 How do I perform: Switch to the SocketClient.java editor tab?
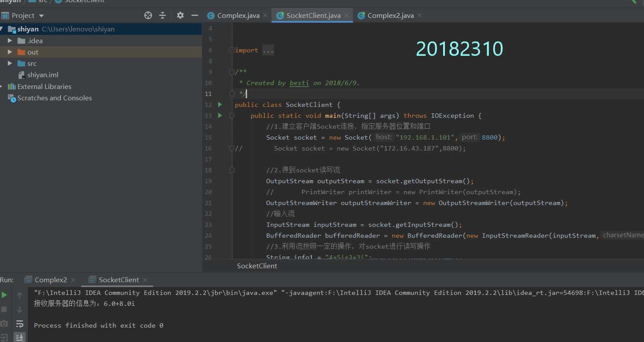point(313,15)
